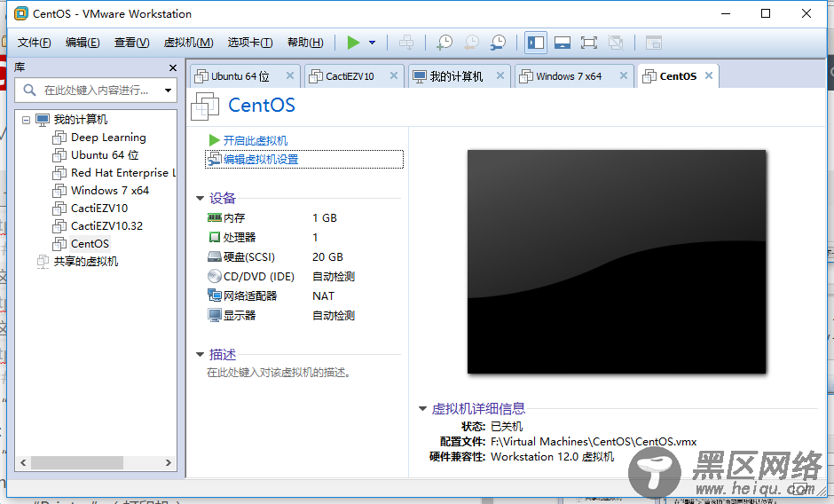Screen dimensions: 834x504
Task: Click the library search input field
Action: click(x=96, y=90)
